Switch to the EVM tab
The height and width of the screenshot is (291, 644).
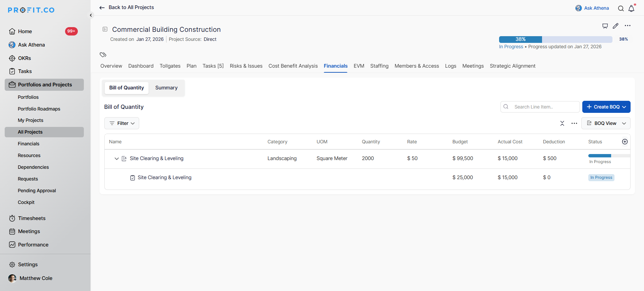click(x=359, y=66)
